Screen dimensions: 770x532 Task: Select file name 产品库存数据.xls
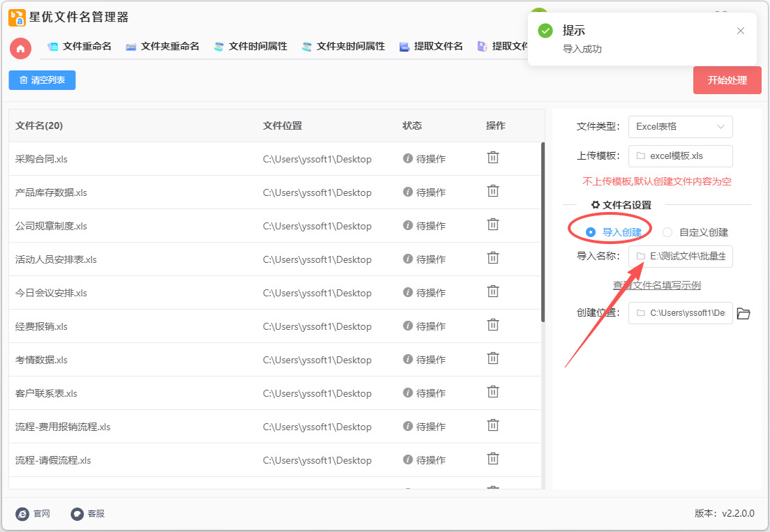[x=51, y=192]
